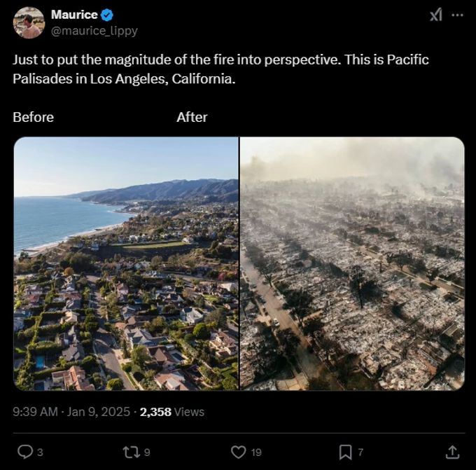Screen dimensions: 476x470
Task: Click the 2,358 Views count
Action: coord(172,412)
